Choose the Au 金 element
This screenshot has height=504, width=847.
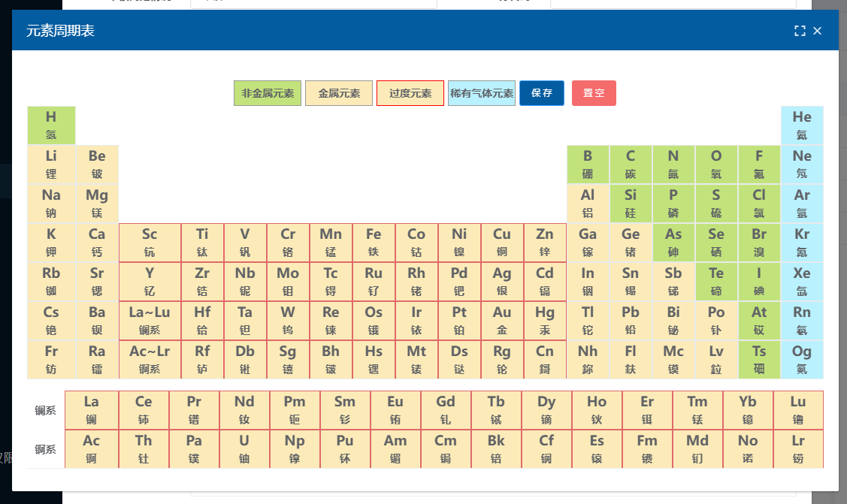click(x=502, y=321)
